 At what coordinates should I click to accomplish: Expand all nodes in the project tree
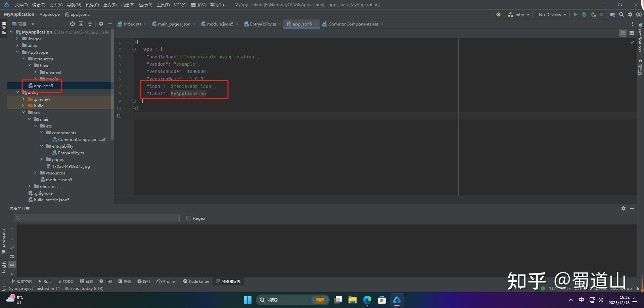click(81, 24)
